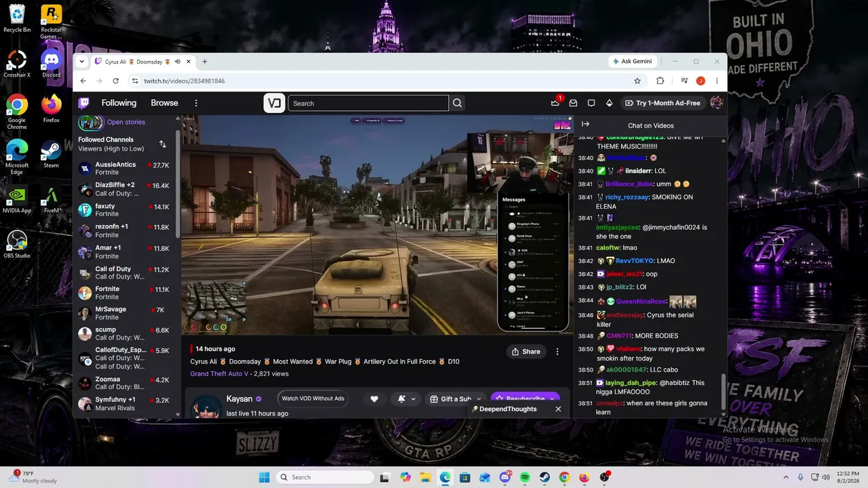The height and width of the screenshot is (488, 868).
Task: Click the Windows taskbar search box
Action: [325, 477]
